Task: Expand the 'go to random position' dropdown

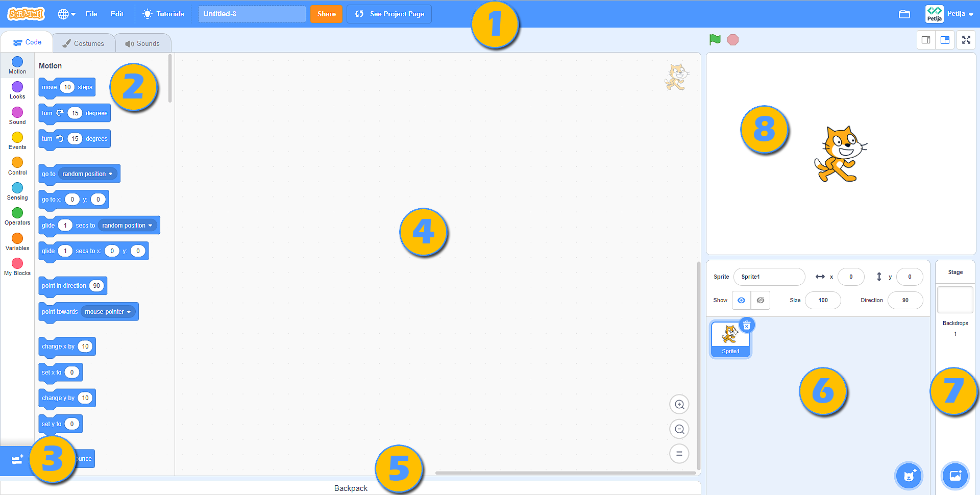Action: [x=110, y=174]
